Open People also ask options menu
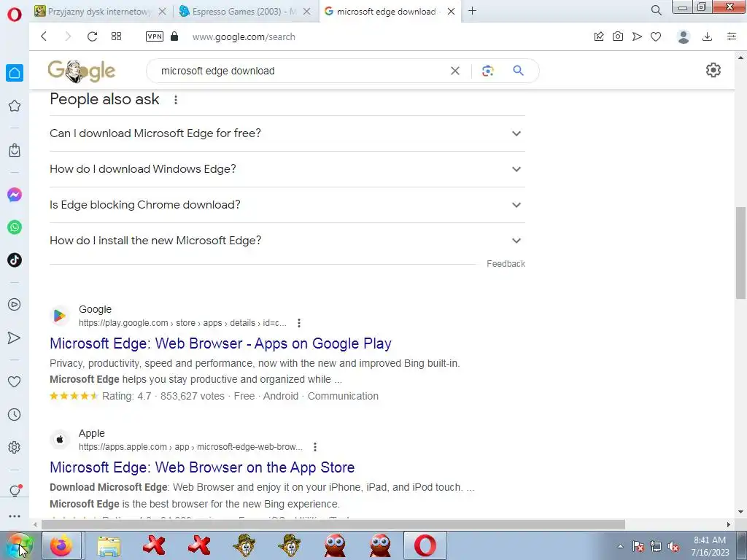This screenshot has width=747, height=560. pyautogui.click(x=176, y=99)
